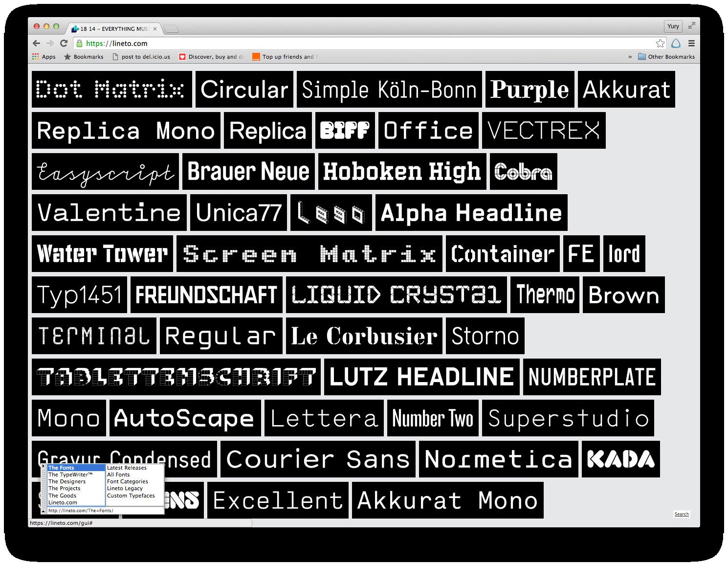
Task: Select the KADA font tile
Action: click(621, 459)
